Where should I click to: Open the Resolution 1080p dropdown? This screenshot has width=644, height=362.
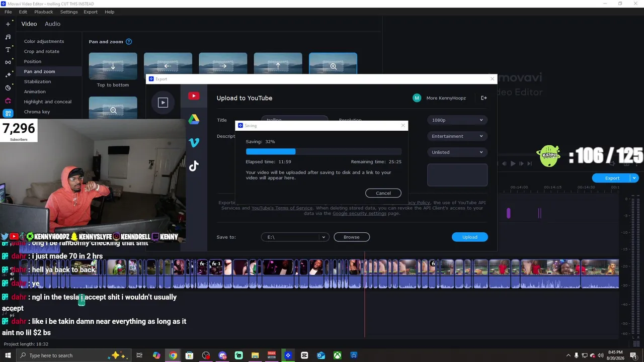coord(457,120)
